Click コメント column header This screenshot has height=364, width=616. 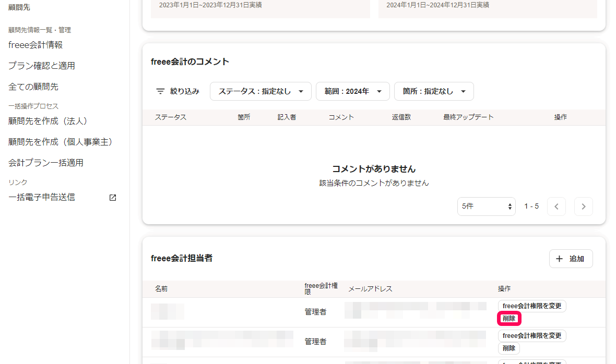tap(341, 117)
